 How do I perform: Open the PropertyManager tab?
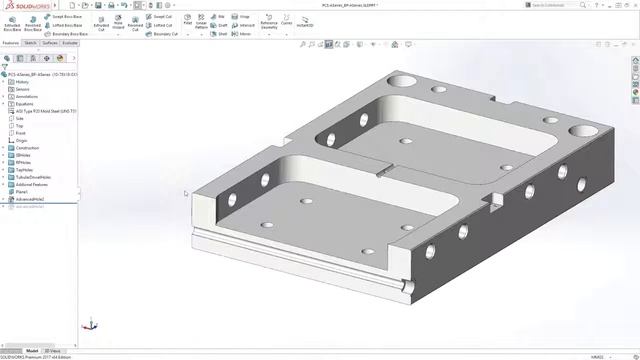[x=20, y=58]
